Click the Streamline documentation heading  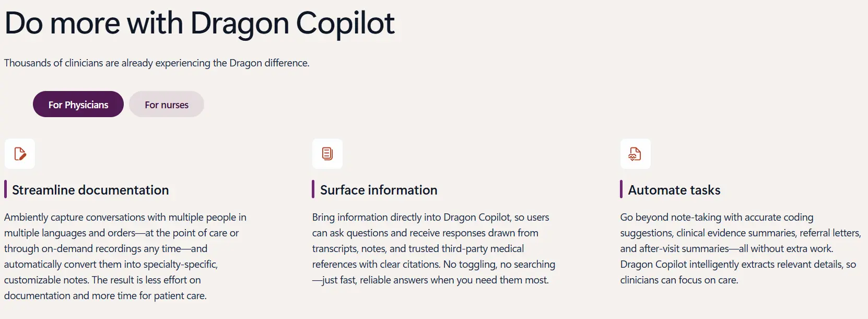coord(90,190)
